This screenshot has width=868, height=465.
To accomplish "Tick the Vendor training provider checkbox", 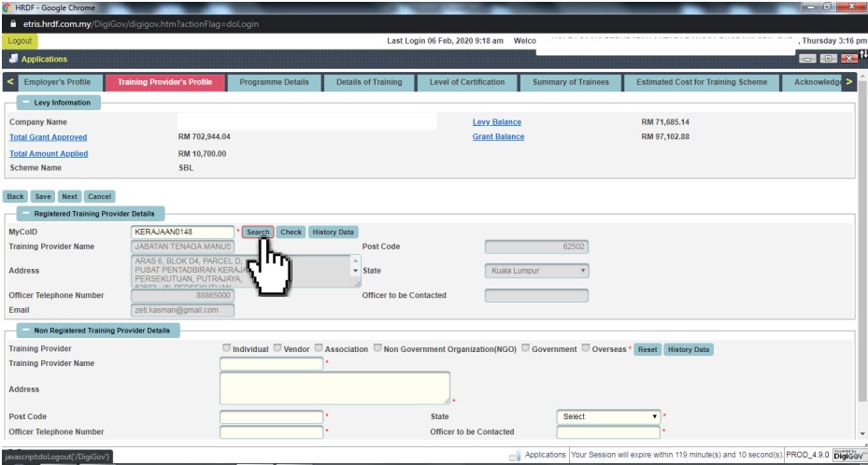I will pyautogui.click(x=277, y=348).
